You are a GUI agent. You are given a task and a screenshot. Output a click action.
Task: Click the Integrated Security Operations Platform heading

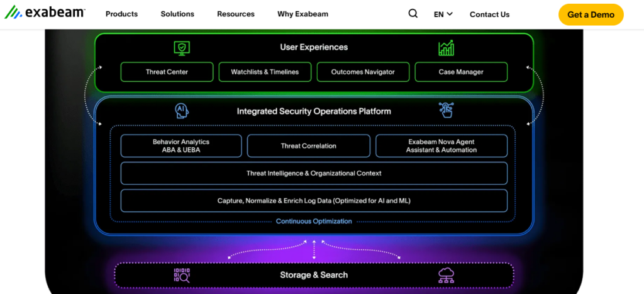point(314,111)
